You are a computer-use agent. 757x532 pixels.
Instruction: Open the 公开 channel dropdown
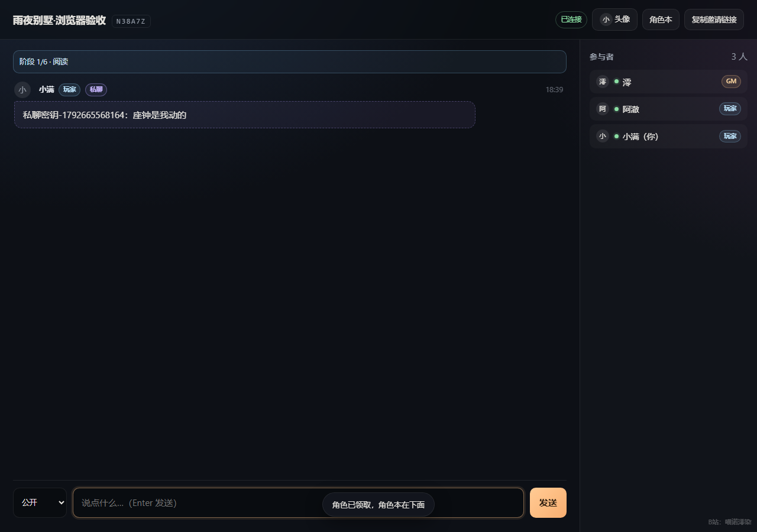(40, 502)
